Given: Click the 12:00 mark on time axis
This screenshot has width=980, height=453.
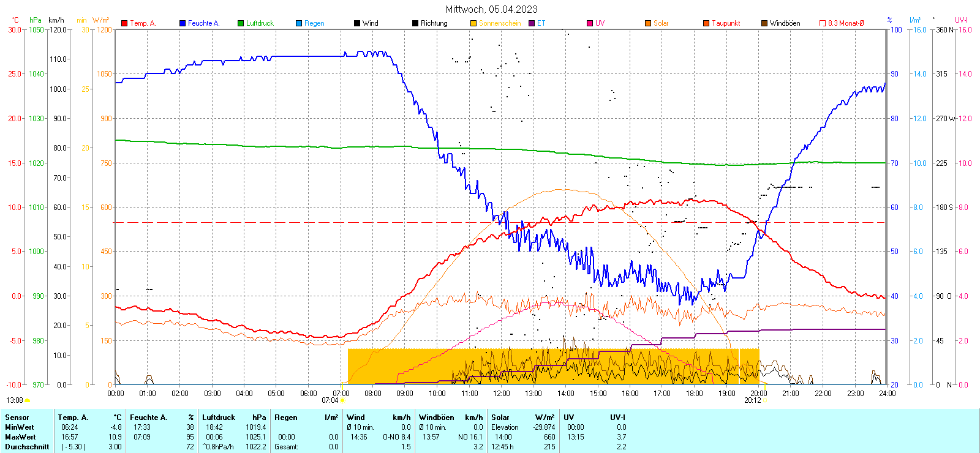Looking at the screenshot, I should (x=501, y=394).
